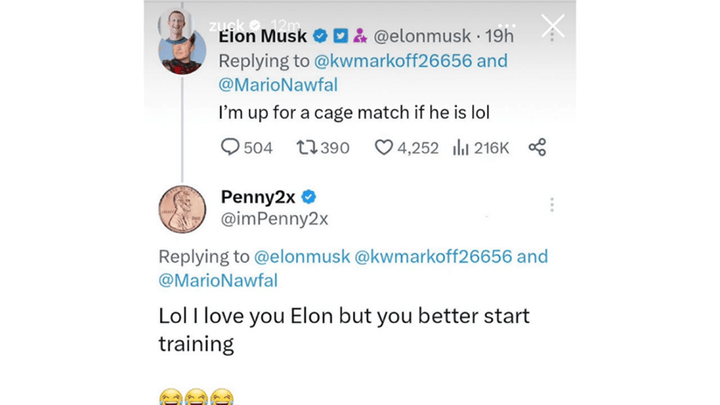The image size is (720, 405).
Task: Click Elon Musk's blue verified badge
Action: (x=321, y=36)
